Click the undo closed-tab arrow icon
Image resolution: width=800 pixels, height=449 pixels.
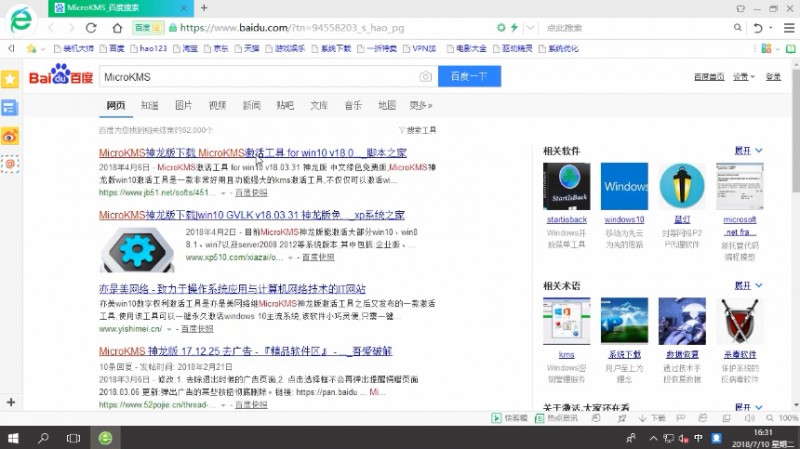(758, 28)
